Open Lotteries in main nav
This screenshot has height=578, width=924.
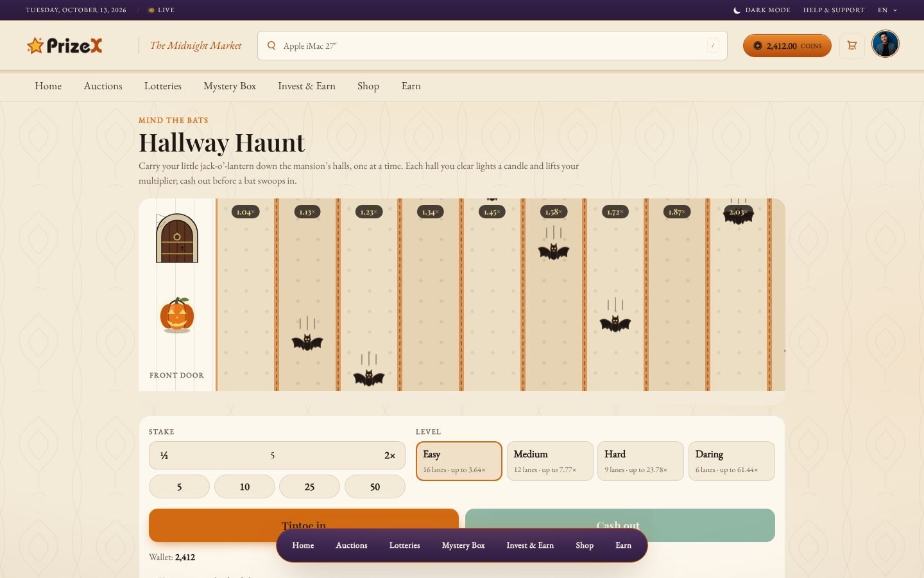[x=163, y=86]
